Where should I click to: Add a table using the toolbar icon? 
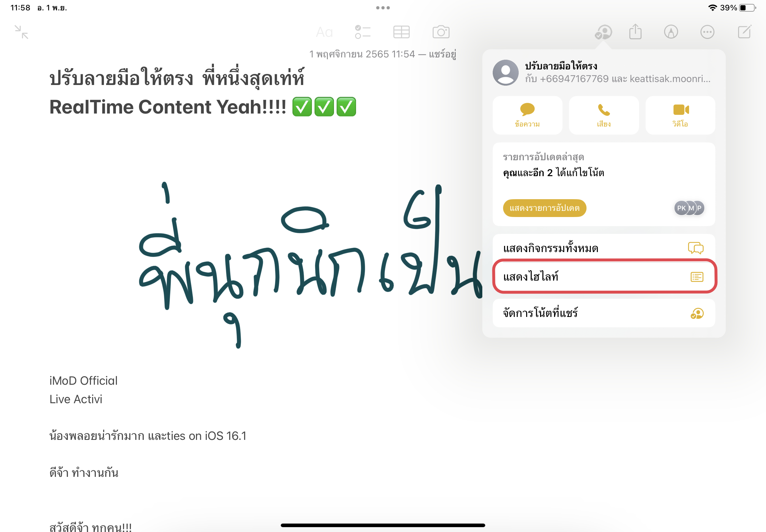click(x=401, y=32)
